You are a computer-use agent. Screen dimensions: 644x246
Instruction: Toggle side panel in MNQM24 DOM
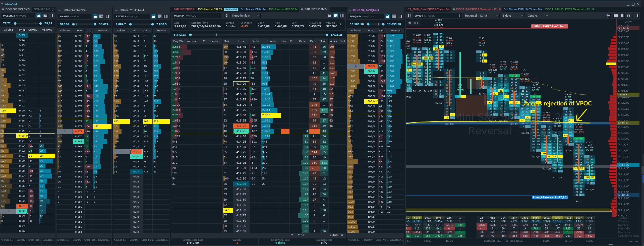click(x=400, y=16)
